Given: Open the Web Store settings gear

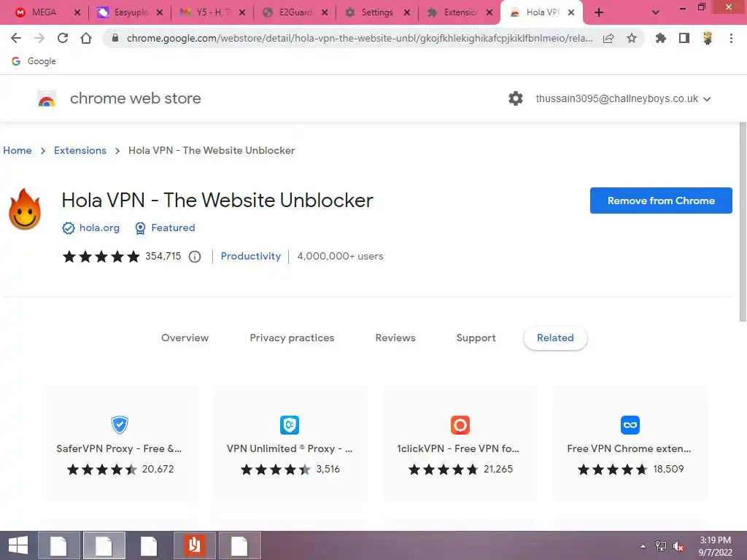Looking at the screenshot, I should 516,98.
